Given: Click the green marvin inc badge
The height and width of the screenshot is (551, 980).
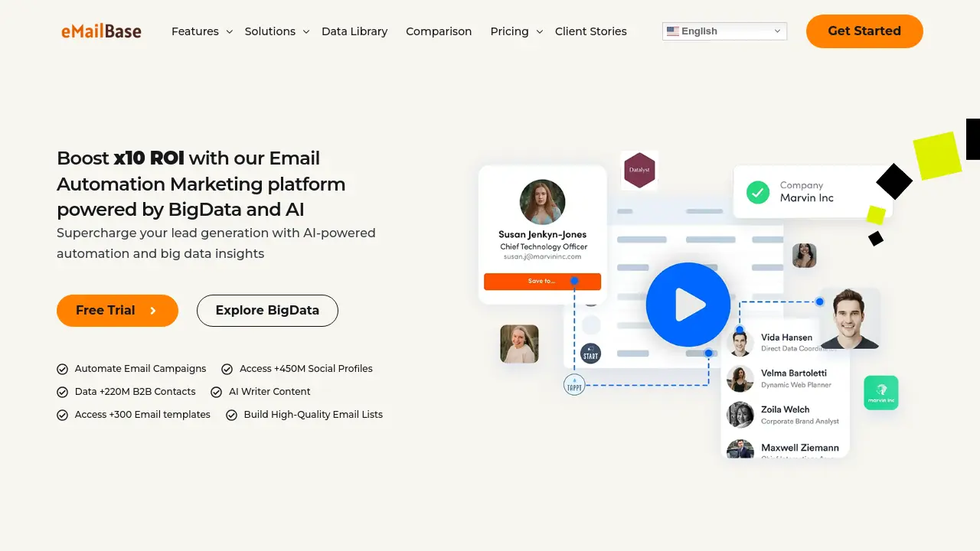Looking at the screenshot, I should pos(880,392).
